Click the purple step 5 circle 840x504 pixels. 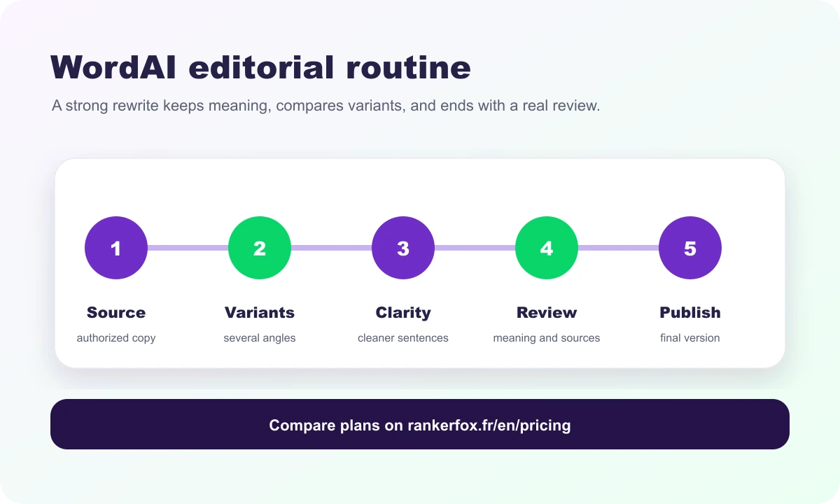690,248
